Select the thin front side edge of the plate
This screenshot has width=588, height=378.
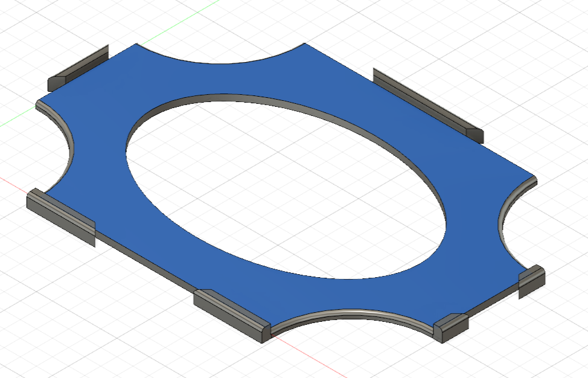[x=145, y=260]
